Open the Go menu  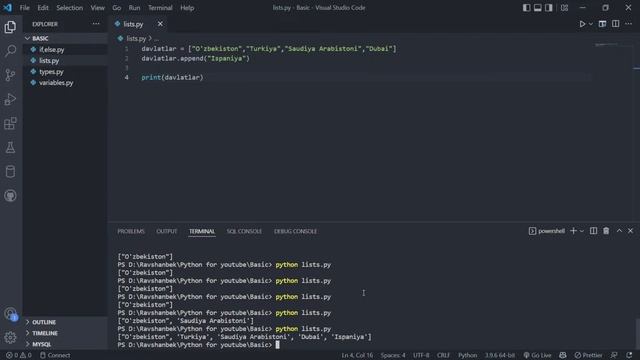[117, 8]
